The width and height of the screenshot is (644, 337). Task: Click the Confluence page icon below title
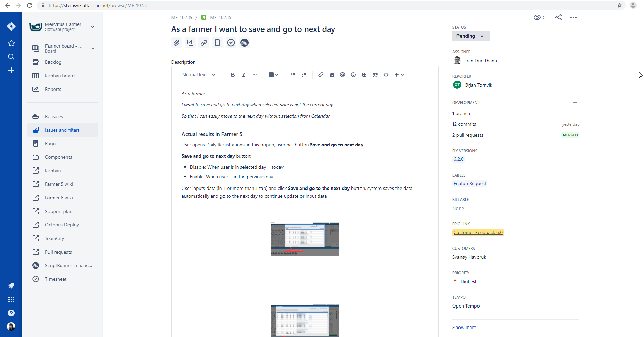point(217,43)
